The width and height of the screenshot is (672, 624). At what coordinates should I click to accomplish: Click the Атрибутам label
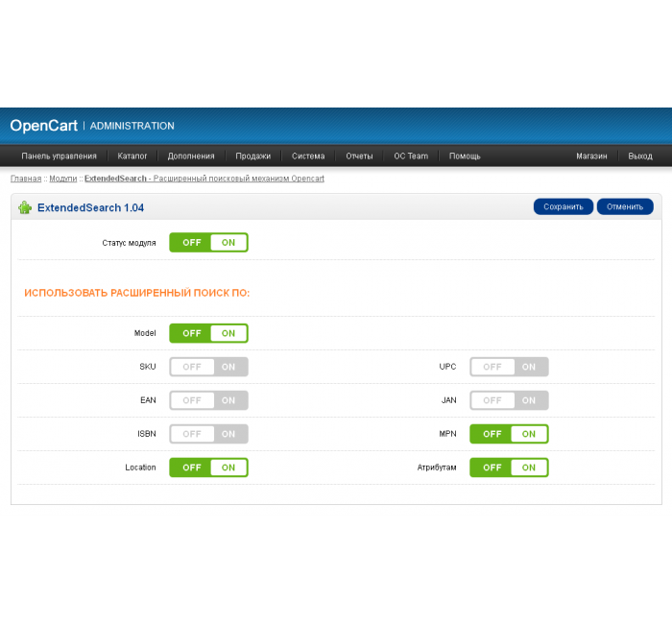pyautogui.click(x=437, y=468)
